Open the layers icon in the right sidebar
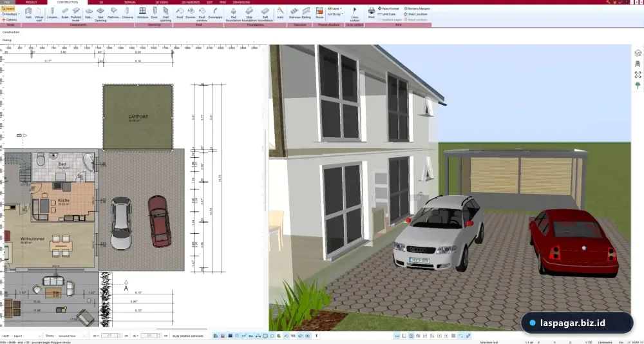 638,53
